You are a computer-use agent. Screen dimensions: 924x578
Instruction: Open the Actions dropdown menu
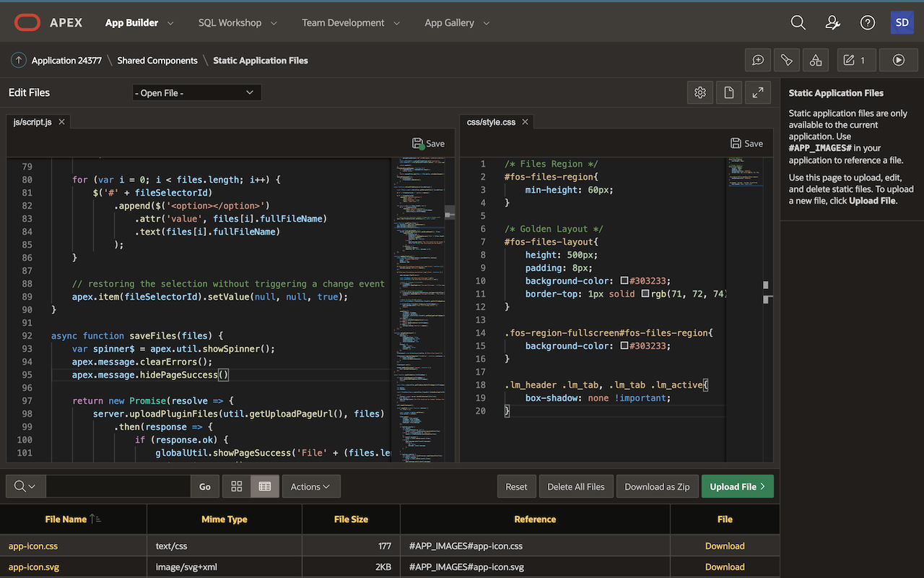pos(311,486)
